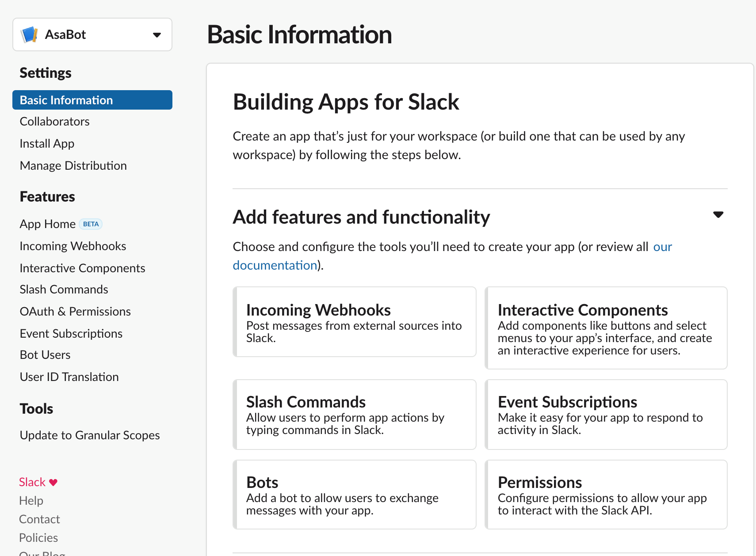Go to the Install App page

47,144
